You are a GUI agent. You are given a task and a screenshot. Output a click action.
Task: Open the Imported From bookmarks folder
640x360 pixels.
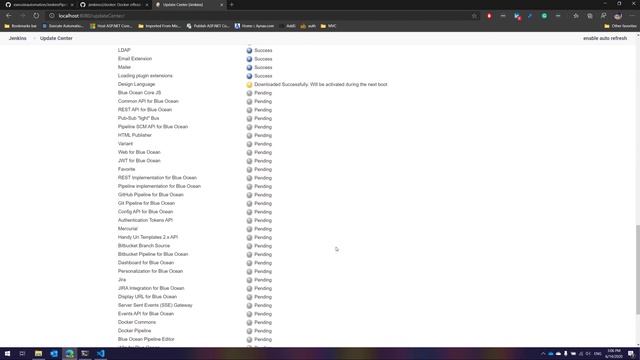[159, 26]
